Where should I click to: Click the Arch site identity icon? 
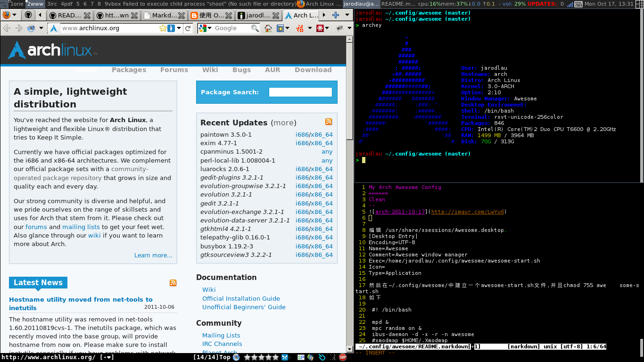[x=54, y=28]
